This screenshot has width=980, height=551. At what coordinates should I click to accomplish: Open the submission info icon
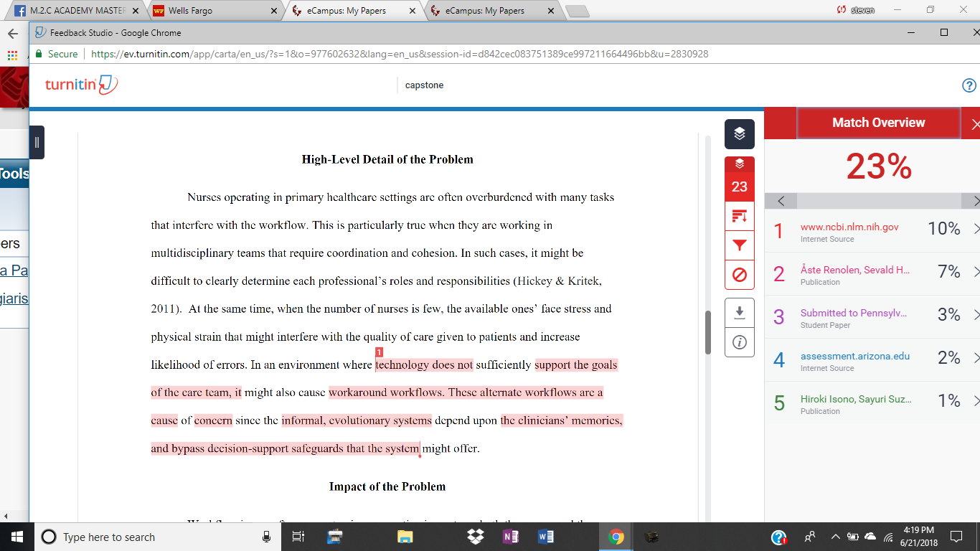(740, 343)
